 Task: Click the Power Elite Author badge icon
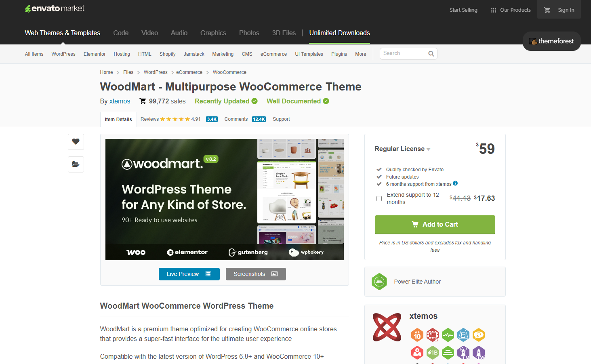click(x=379, y=282)
